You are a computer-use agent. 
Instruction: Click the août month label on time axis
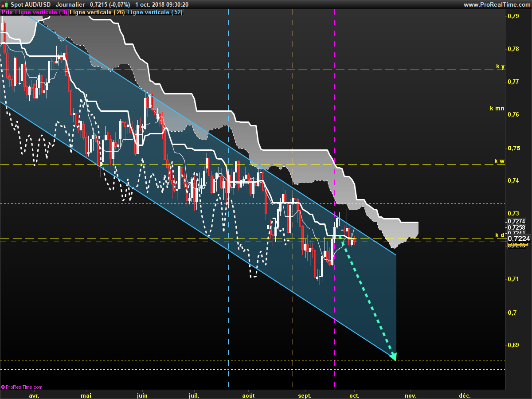(x=249, y=395)
